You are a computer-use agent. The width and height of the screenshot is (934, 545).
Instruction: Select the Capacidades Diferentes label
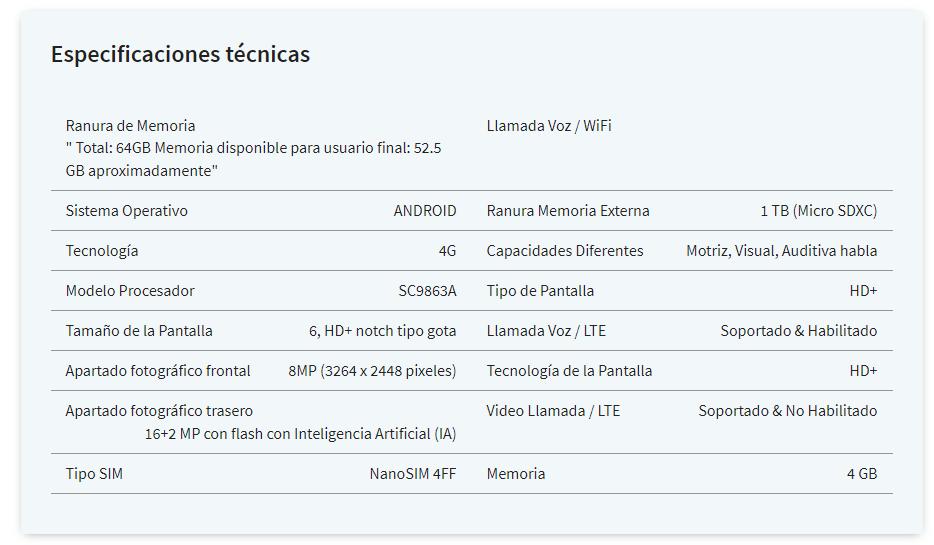565,251
